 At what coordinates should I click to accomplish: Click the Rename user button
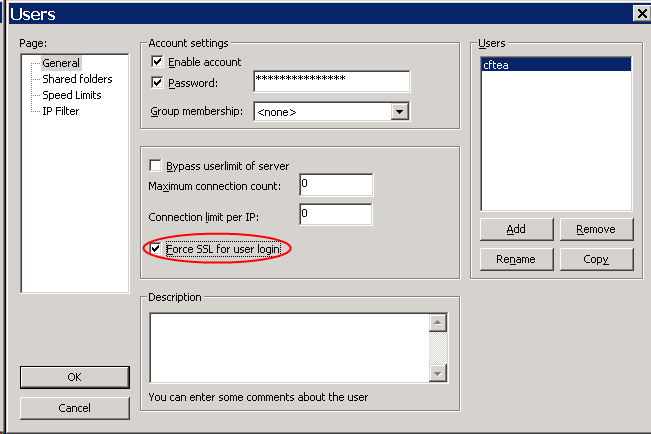click(x=516, y=259)
